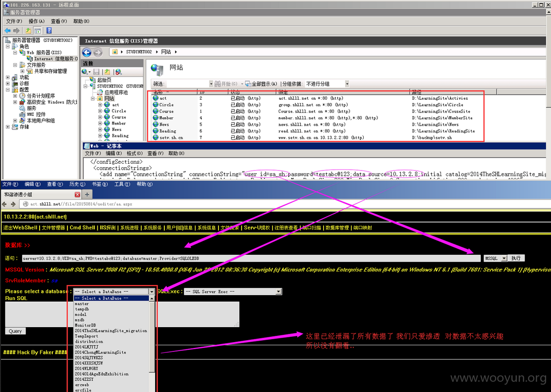Image resolution: width=551 pixels, height=392 pixels.
Task: Click the browser address bar URL
Action: (x=81, y=204)
